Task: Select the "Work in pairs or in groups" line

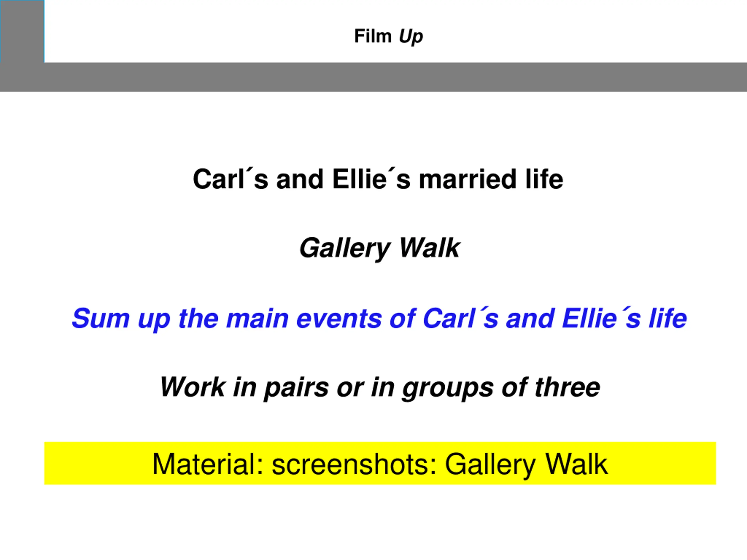Action: (380, 388)
